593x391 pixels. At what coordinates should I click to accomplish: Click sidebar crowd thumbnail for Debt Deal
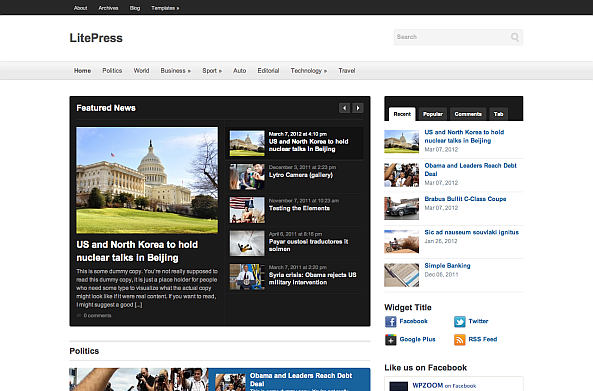(402, 175)
